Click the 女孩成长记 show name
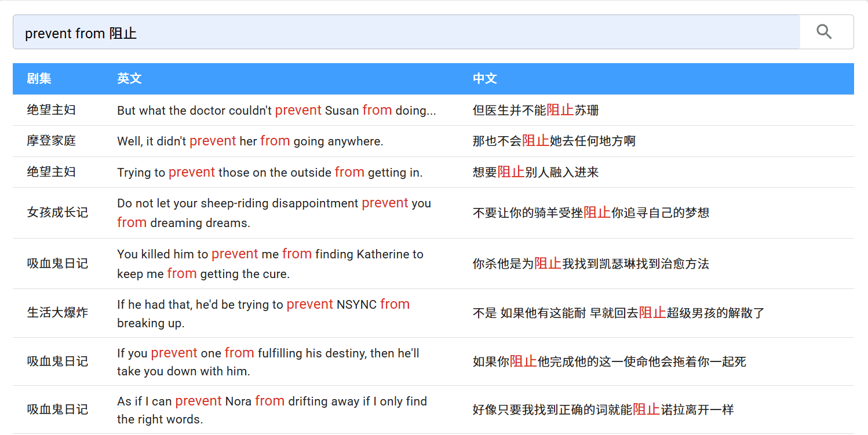The height and width of the screenshot is (435, 868). pos(57,213)
